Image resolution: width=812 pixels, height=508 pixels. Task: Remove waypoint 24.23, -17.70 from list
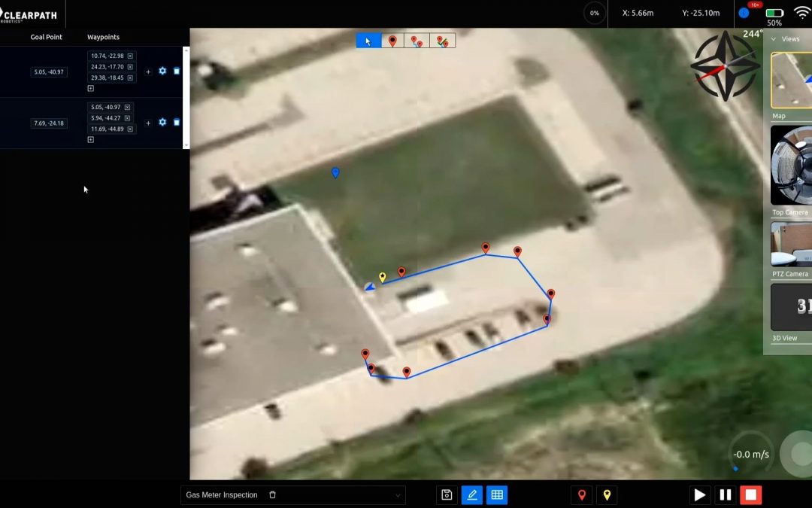pos(130,67)
